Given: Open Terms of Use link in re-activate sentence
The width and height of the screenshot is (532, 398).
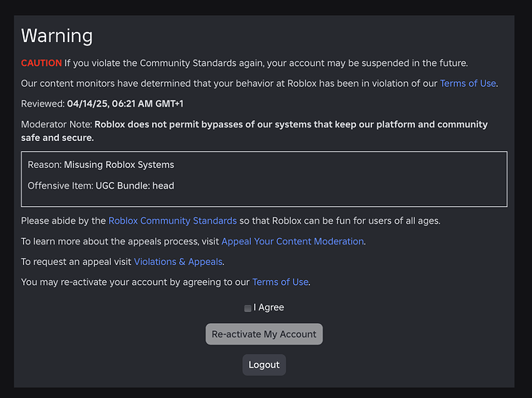Looking at the screenshot, I should click(280, 282).
